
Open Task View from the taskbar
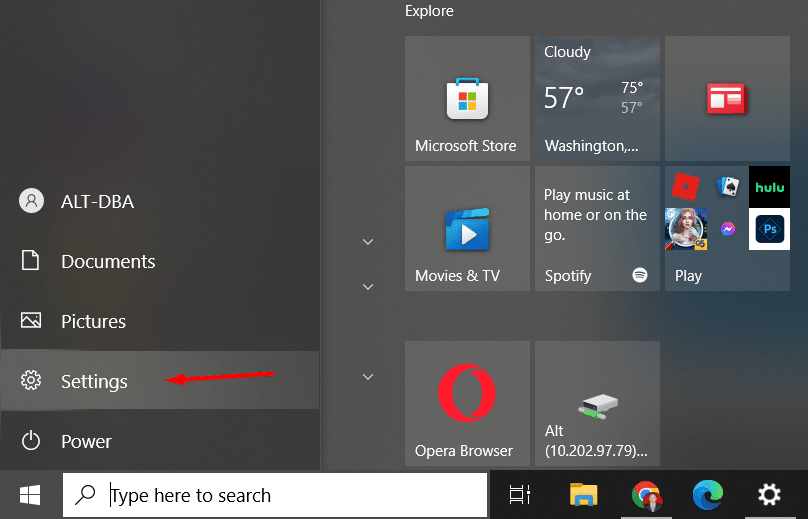coord(519,495)
